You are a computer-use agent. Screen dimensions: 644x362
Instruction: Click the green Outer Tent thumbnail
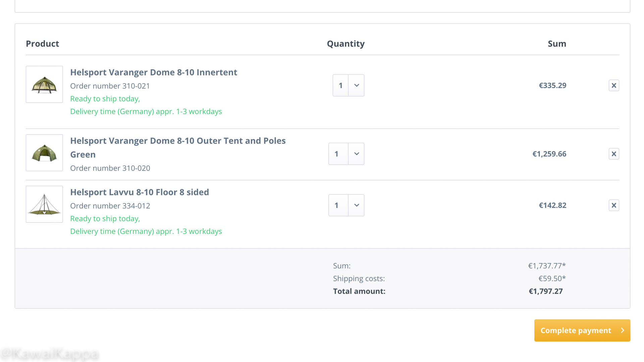(44, 153)
